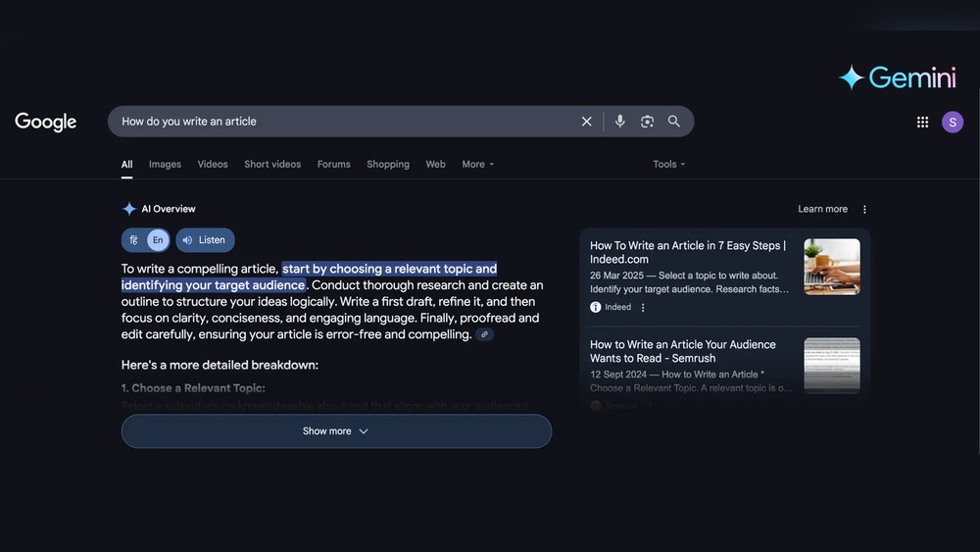Switch AI Overview language to Hindi

coord(134,240)
